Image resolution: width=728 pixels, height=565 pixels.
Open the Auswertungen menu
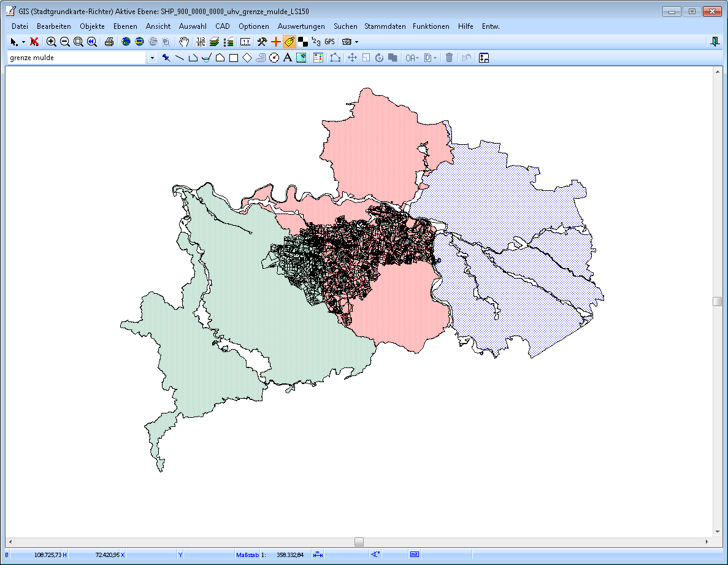tap(301, 26)
